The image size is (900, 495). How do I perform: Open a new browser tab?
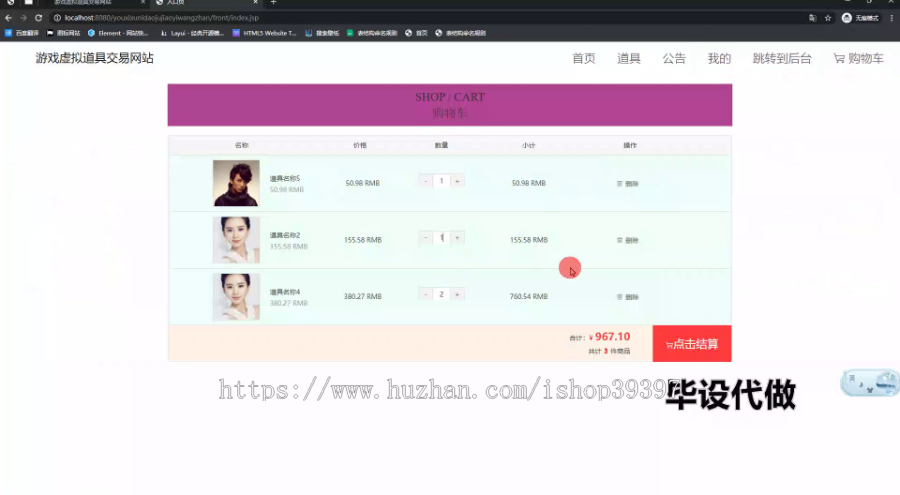pos(273,2)
